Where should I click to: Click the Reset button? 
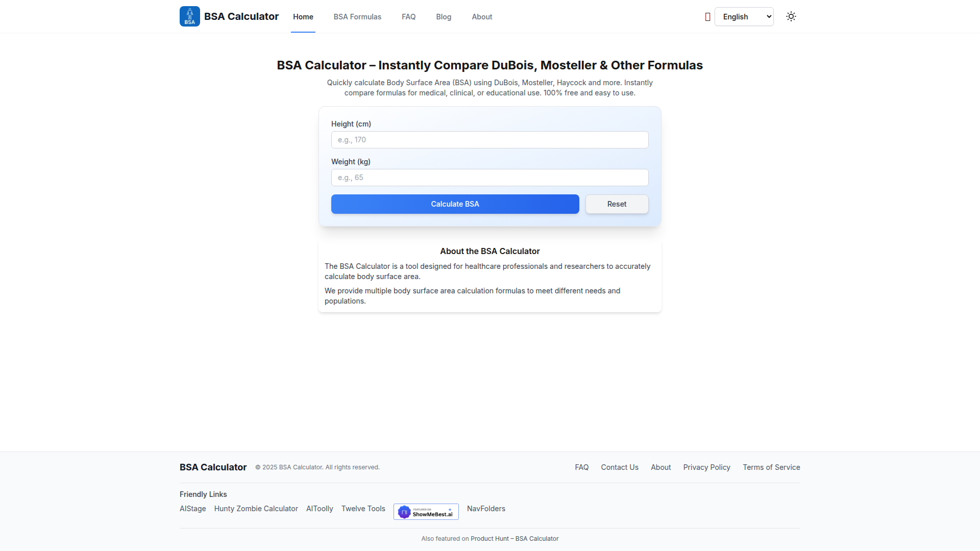[617, 204]
